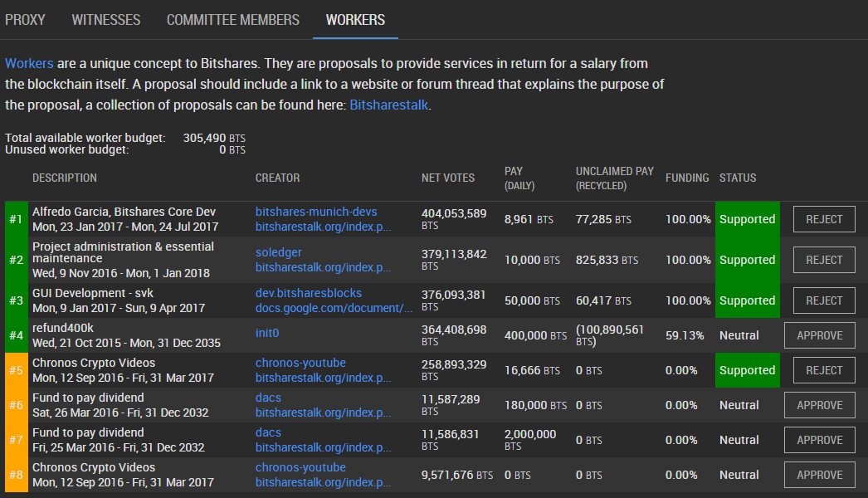Screen dimensions: 868x498
Task: Open bitsharestalk.org link in row #8
Action: (x=324, y=482)
